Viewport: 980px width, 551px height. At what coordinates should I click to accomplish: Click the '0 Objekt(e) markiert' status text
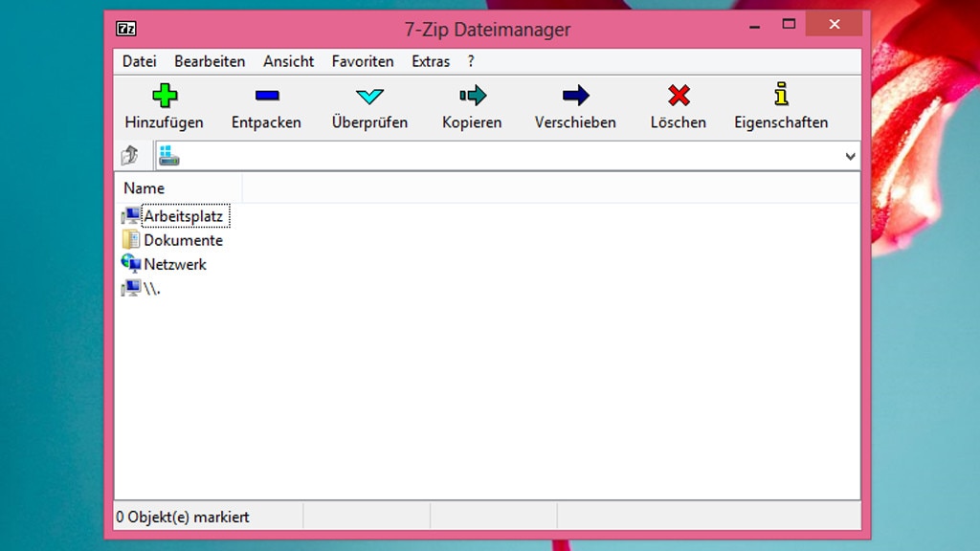[183, 518]
